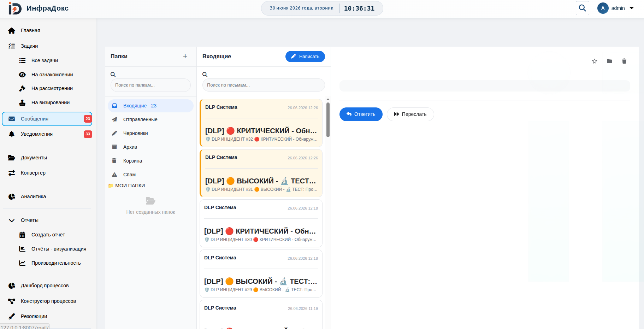The image size is (644, 329).
Task: Open Дашборд процессов item
Action: click(x=47, y=286)
